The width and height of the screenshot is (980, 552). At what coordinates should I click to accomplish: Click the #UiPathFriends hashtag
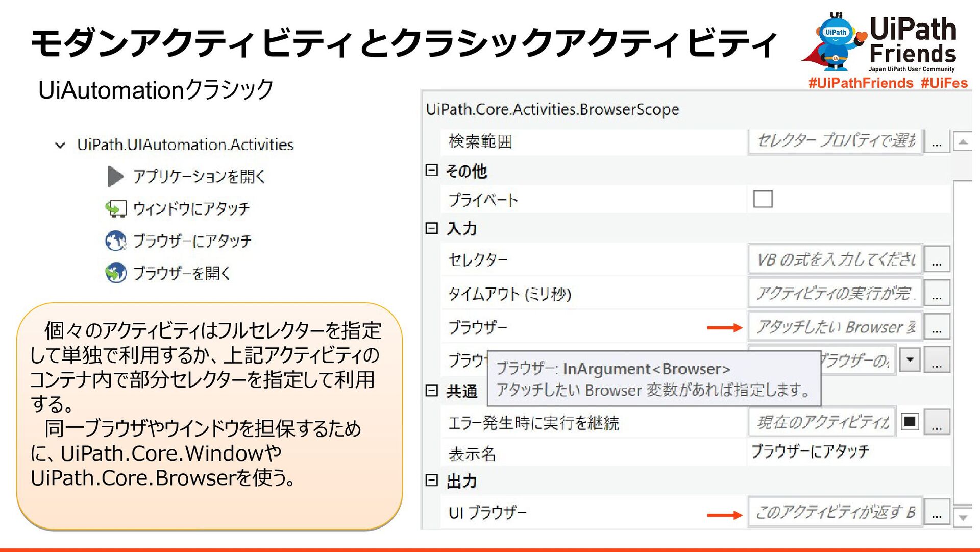pyautogui.click(x=861, y=83)
